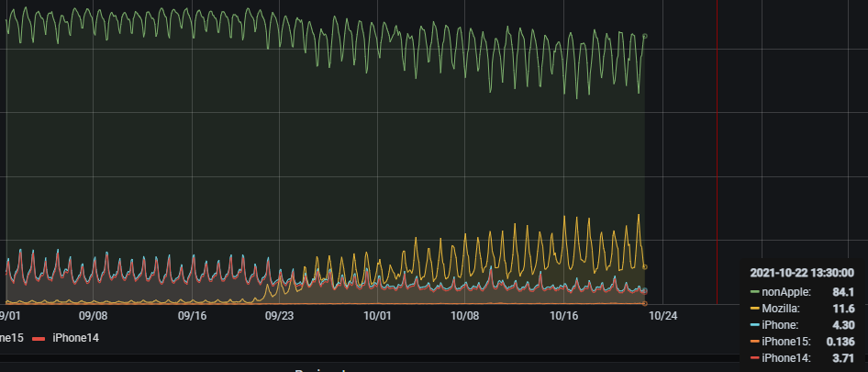Viewport: 868px width, 372px height.
Task: Click the 0.136 value in the tooltip
Action: tap(840, 342)
